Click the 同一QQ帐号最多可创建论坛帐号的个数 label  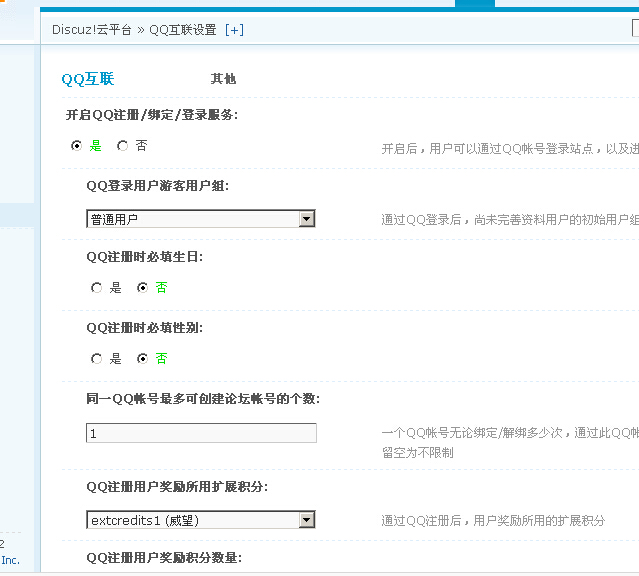pyautogui.click(x=203, y=399)
